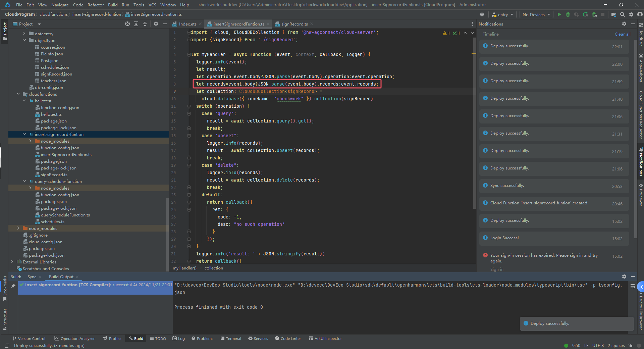
Task: Click the target icon left of entry
Action: tap(482, 14)
